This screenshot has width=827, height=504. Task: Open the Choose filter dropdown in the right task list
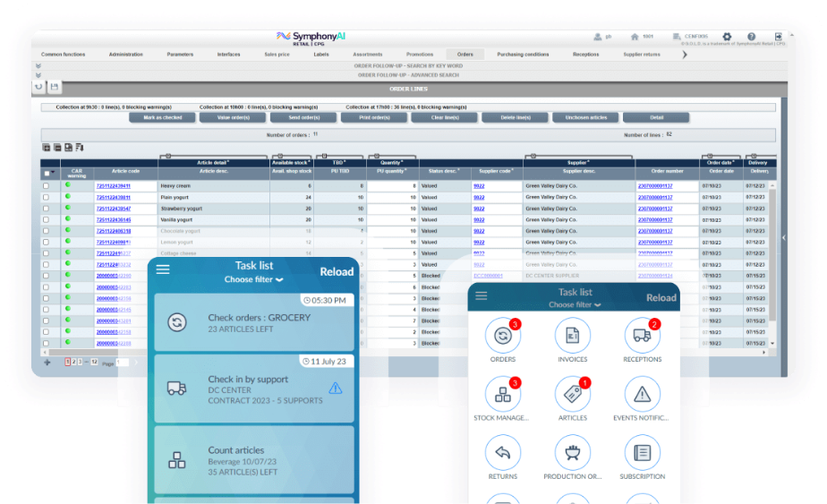(x=575, y=305)
